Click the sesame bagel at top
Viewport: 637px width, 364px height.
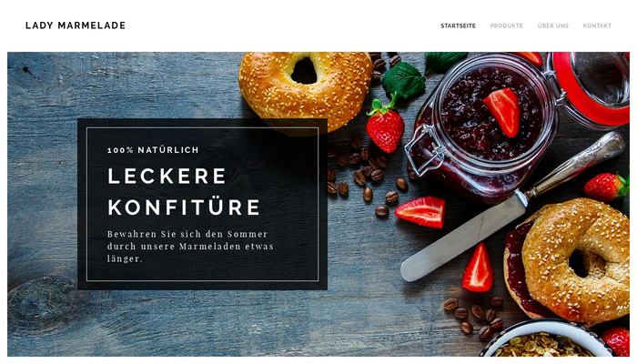coord(306,91)
